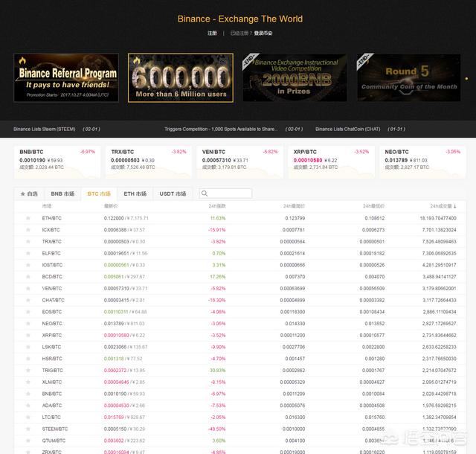Star the QTUM/BTC pair
The width and height of the screenshot is (476, 454).
pyautogui.click(x=28, y=441)
